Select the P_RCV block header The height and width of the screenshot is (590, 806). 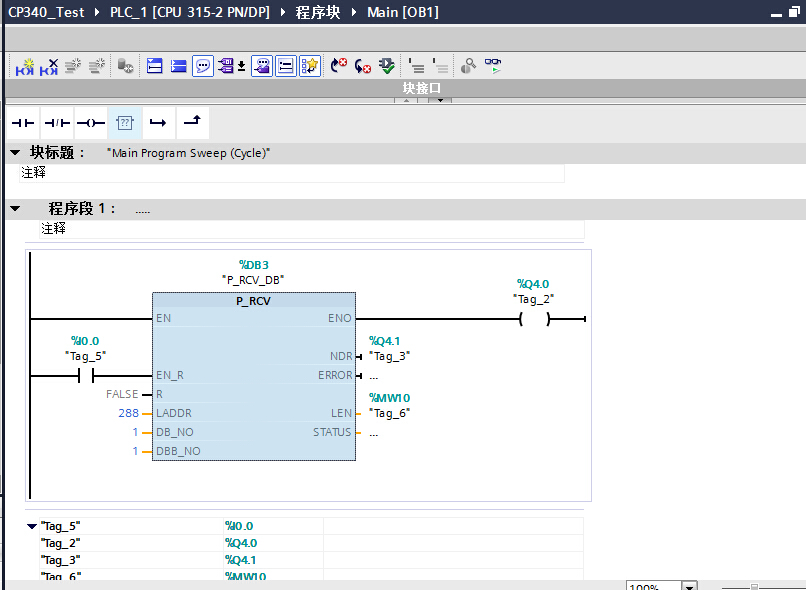point(253,301)
